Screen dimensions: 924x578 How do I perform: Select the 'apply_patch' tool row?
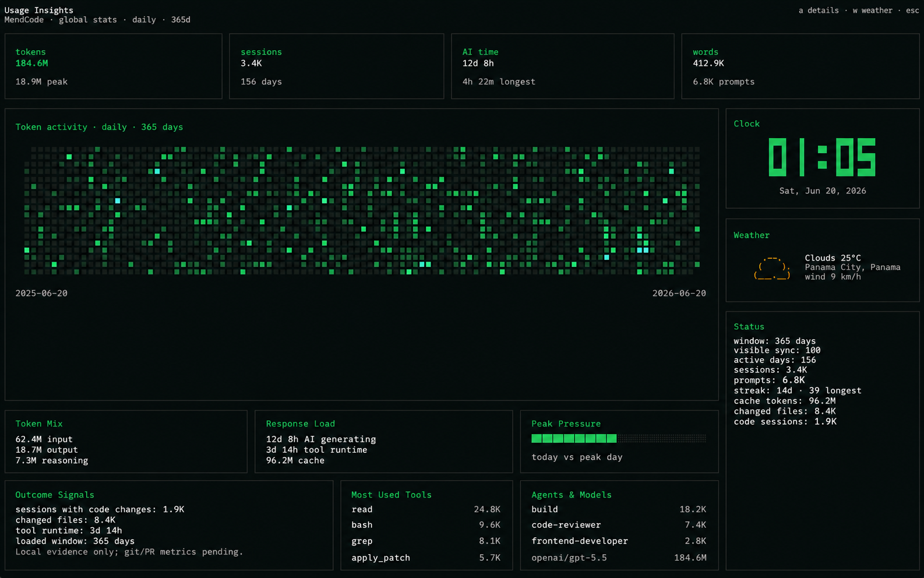(426, 558)
